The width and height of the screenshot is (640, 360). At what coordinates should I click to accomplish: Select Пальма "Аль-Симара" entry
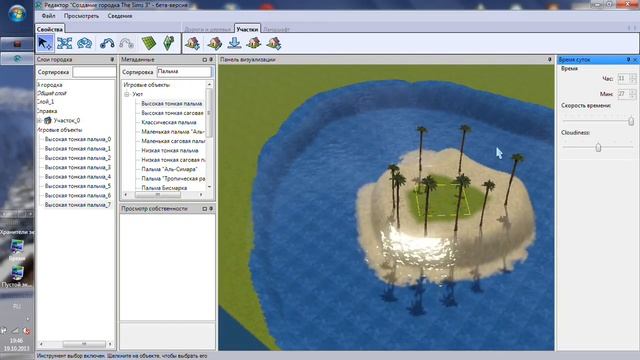[x=169, y=169]
